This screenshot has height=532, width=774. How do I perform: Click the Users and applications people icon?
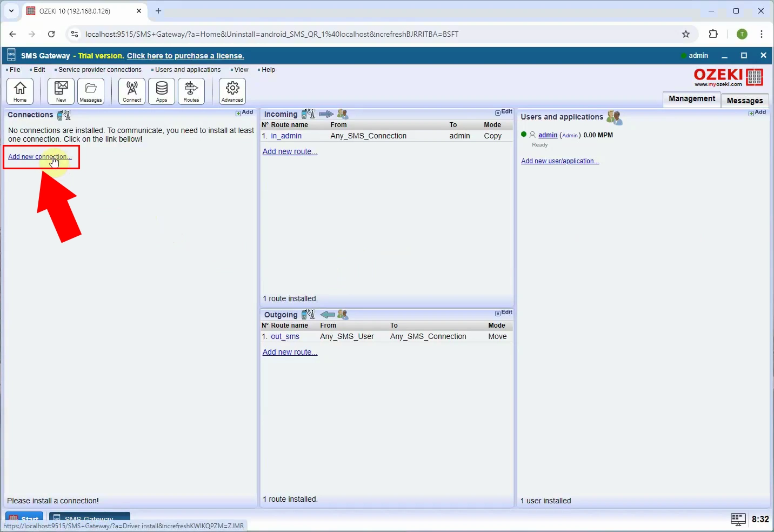[x=615, y=117]
